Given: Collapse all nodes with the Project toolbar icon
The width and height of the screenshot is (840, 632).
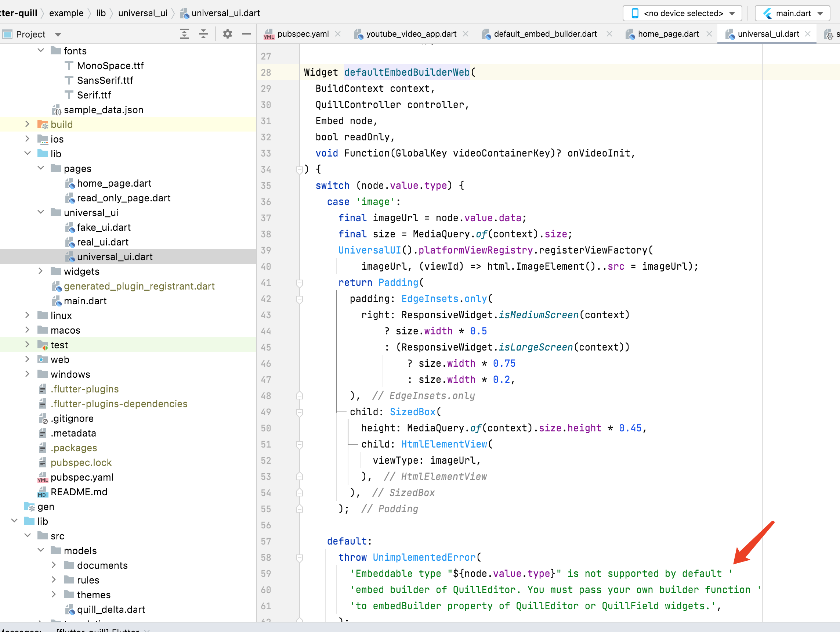Looking at the screenshot, I should [x=203, y=34].
